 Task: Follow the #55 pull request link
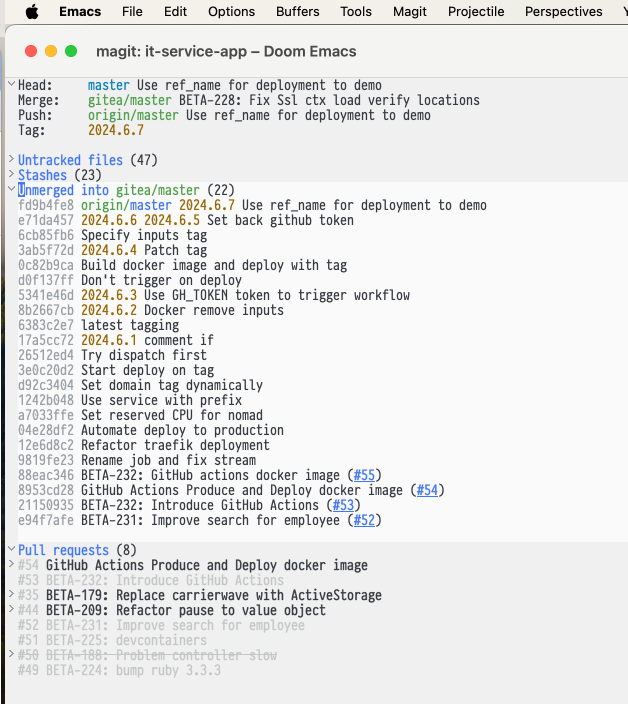(x=364, y=475)
